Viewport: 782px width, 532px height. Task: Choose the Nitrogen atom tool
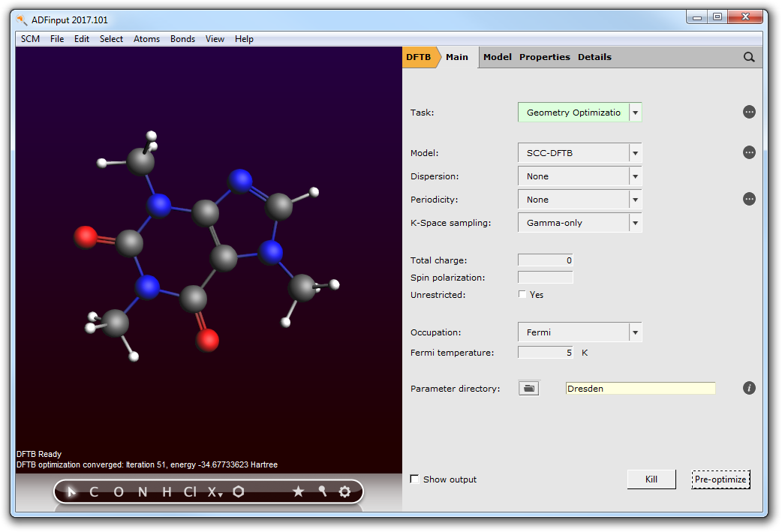point(143,492)
